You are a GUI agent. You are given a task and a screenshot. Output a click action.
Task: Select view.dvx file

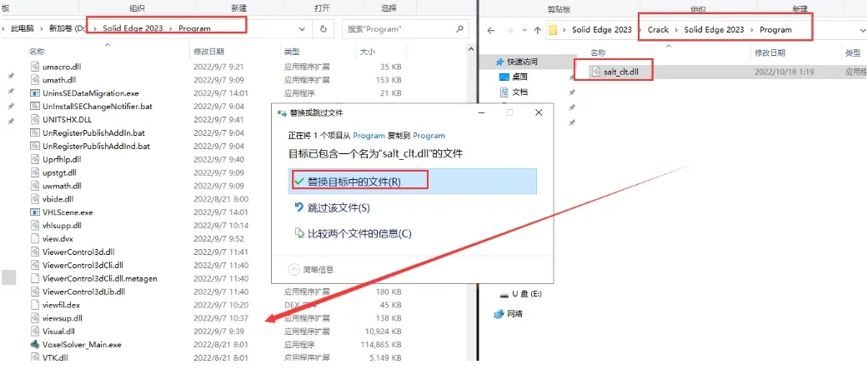[58, 238]
